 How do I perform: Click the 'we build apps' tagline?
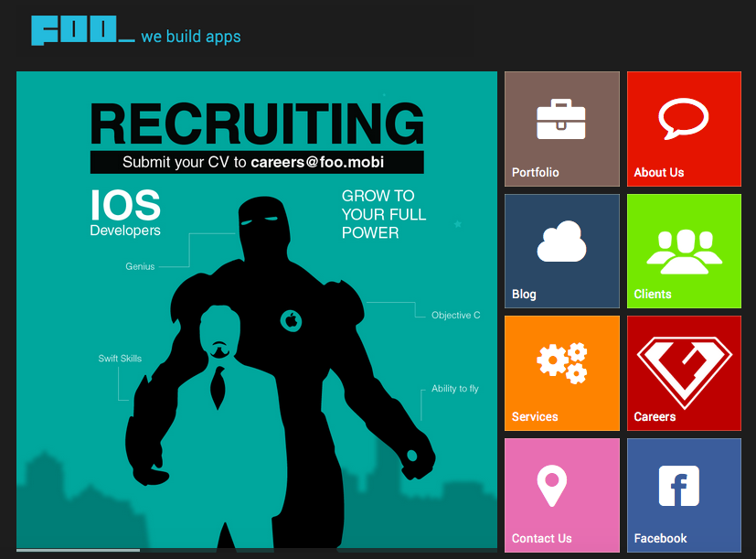tap(191, 37)
